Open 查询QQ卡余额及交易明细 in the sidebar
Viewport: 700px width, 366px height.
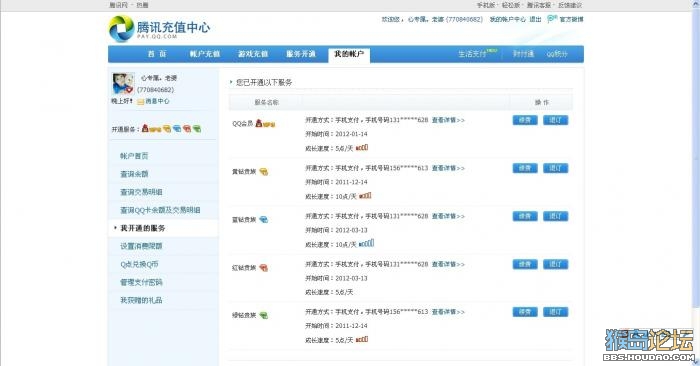pyautogui.click(x=160, y=210)
